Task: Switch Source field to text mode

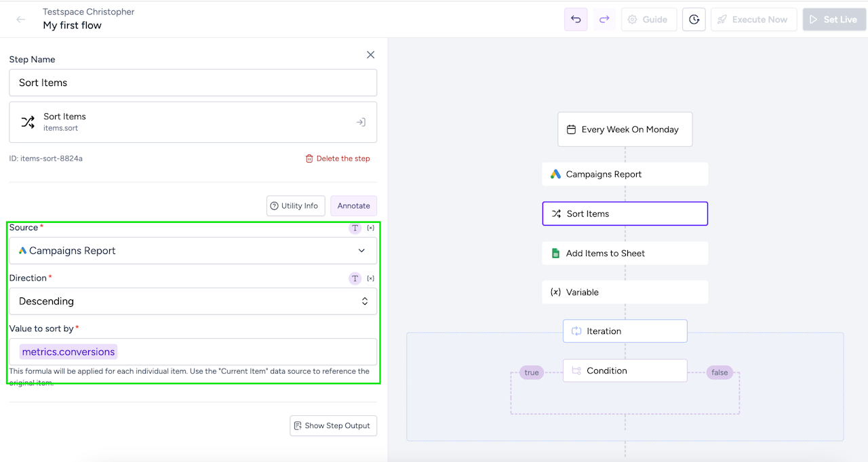Action: coord(355,228)
